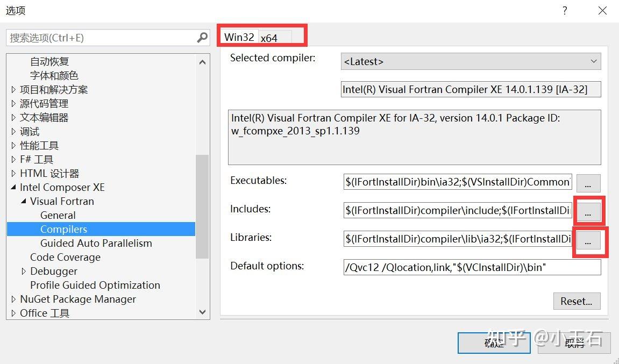Confirm settings with the 确定 button

point(493,342)
